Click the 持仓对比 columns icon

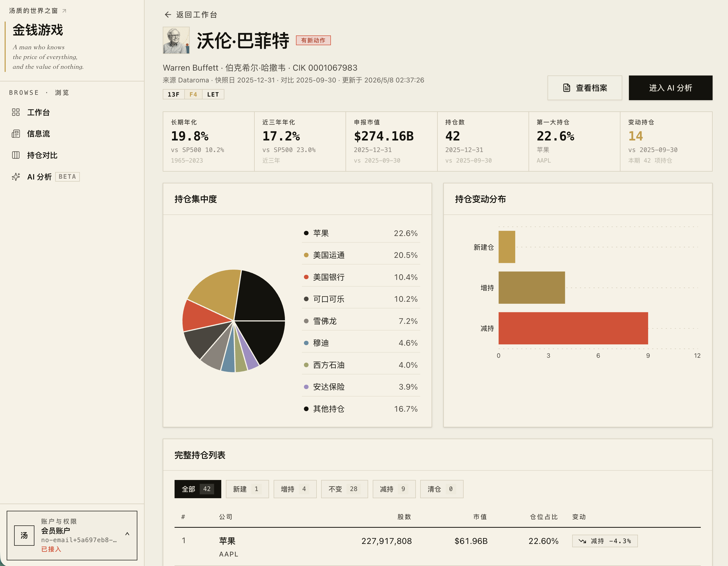click(x=16, y=155)
